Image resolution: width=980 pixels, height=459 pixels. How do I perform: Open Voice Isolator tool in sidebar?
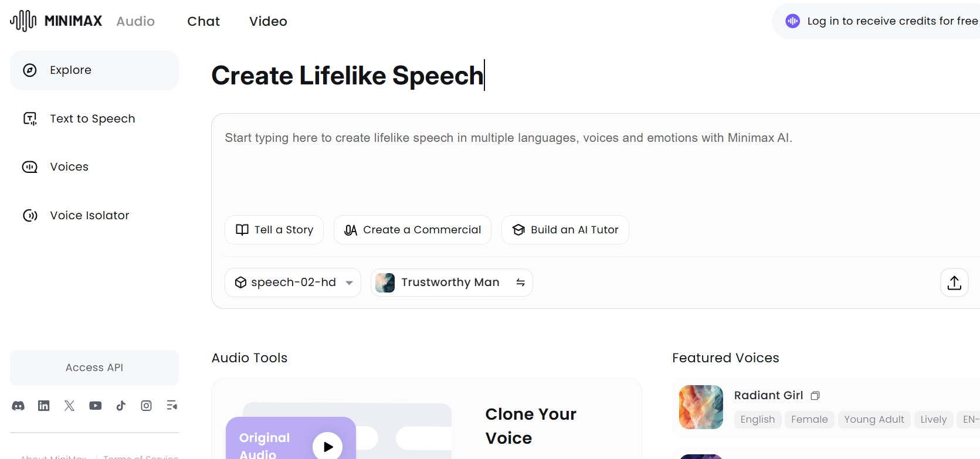(94, 215)
